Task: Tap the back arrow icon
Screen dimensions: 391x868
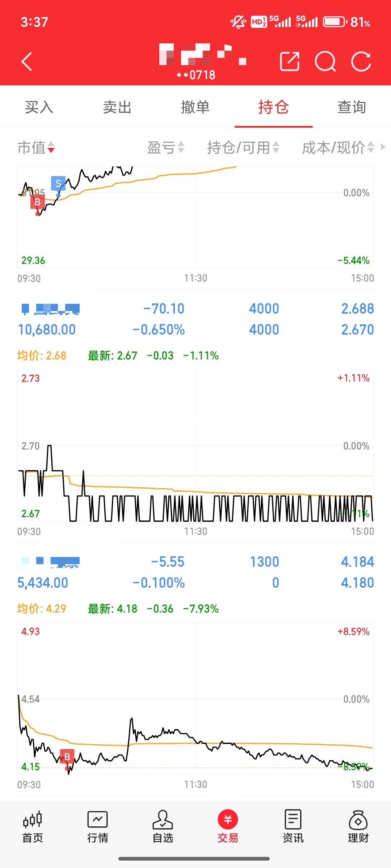Action: tap(27, 61)
